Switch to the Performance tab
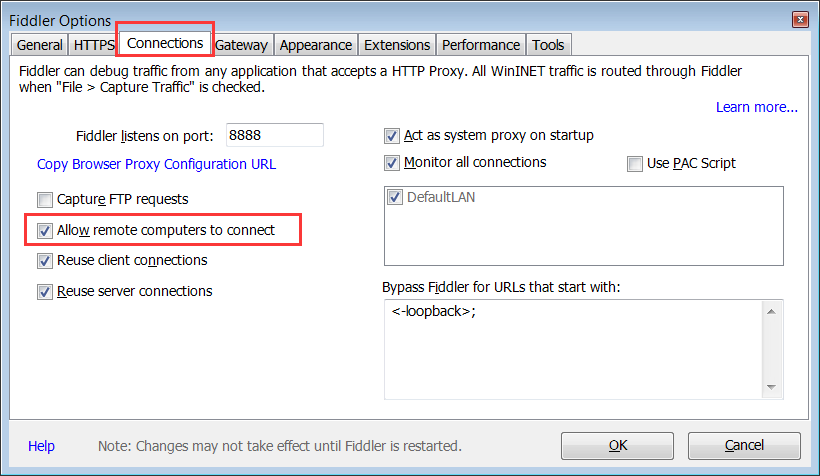820x476 pixels. point(481,45)
